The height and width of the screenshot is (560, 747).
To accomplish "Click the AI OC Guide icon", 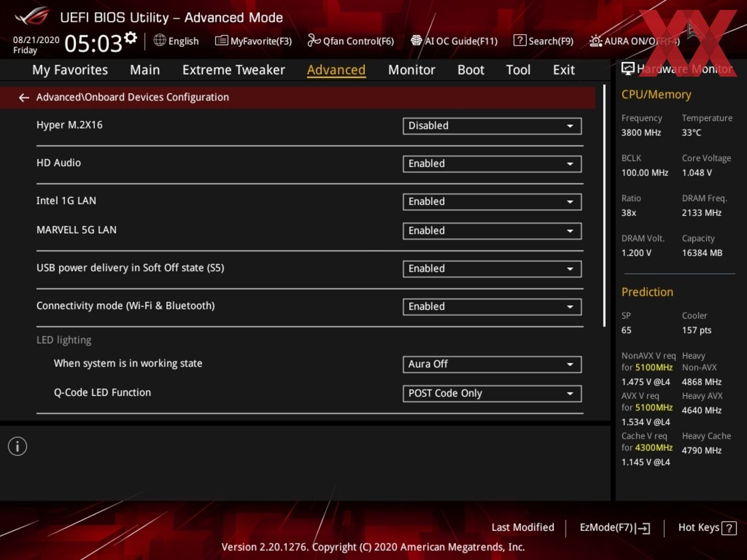I will tap(416, 41).
